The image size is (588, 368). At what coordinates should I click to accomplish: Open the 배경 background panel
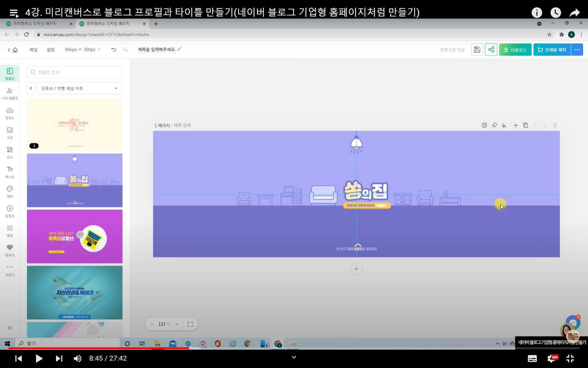tap(10, 231)
